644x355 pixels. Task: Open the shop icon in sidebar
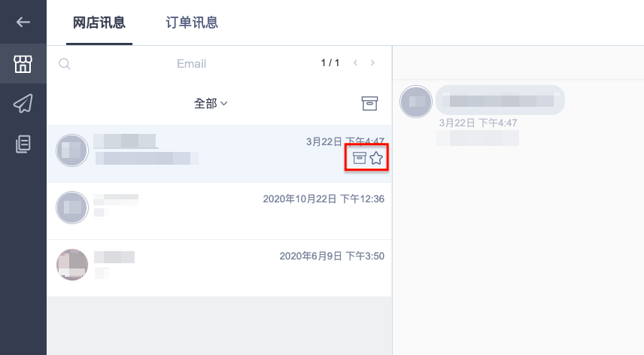[23, 64]
